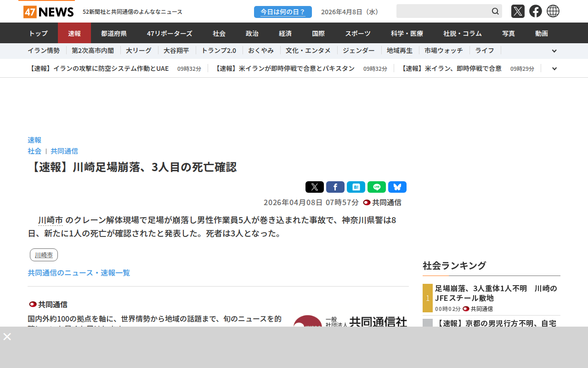Click the 共同通信 source label beside timestamp
This screenshot has width=588, height=368.
pos(387,202)
